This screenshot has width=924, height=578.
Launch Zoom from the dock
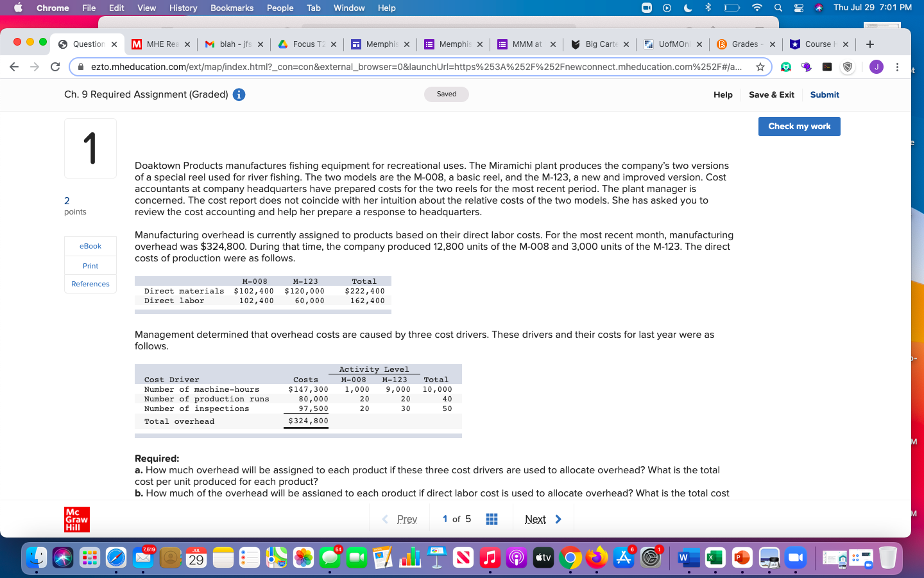tap(796, 558)
